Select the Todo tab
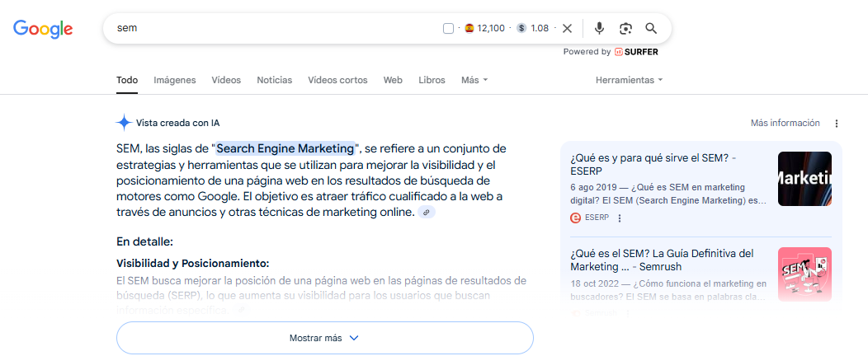 127,80
